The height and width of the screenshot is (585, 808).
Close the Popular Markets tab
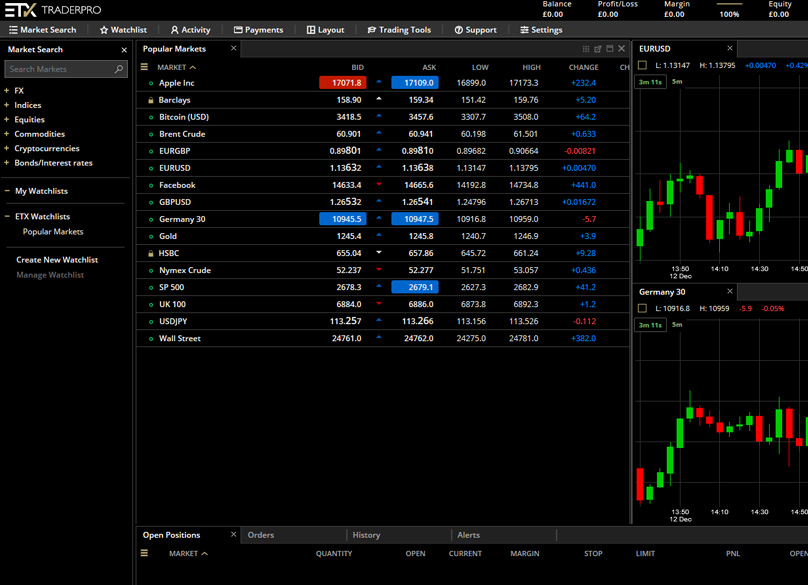[233, 48]
